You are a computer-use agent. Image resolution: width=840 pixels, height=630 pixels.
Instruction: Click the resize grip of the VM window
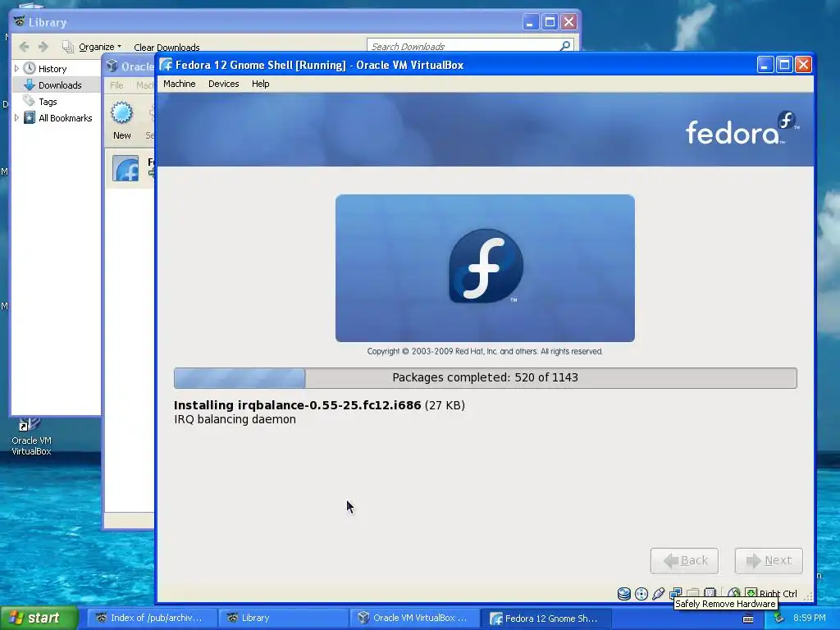808,596
